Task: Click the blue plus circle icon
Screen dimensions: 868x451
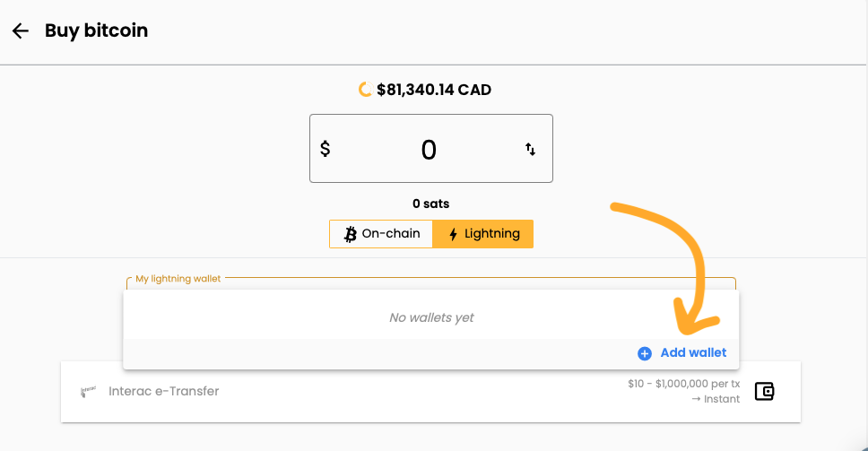Action: coord(645,353)
